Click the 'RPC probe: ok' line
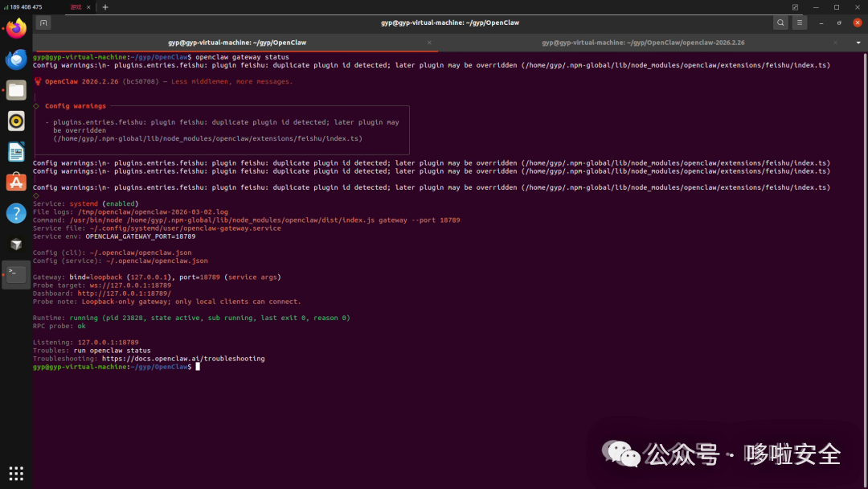 click(59, 327)
